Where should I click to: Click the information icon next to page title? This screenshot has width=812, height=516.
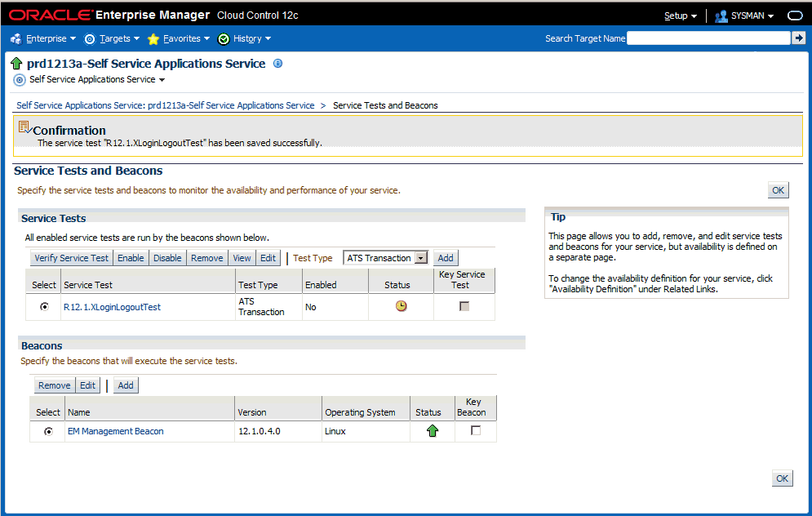pos(277,63)
